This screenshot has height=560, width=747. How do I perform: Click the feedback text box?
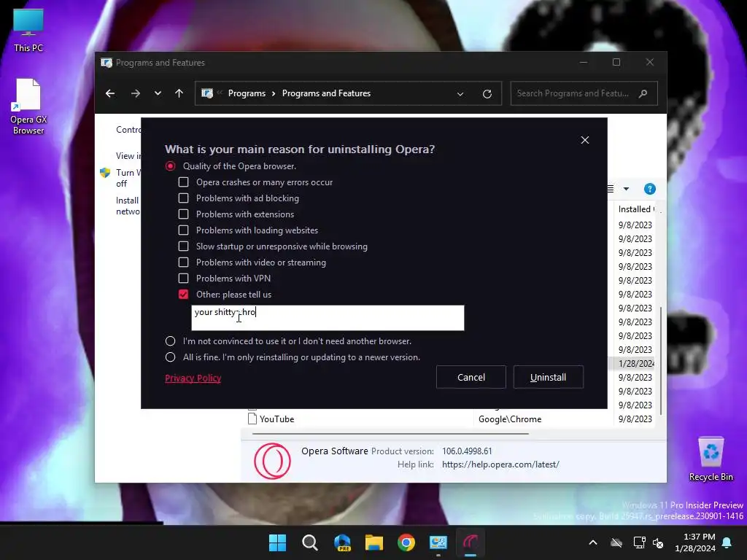point(328,318)
